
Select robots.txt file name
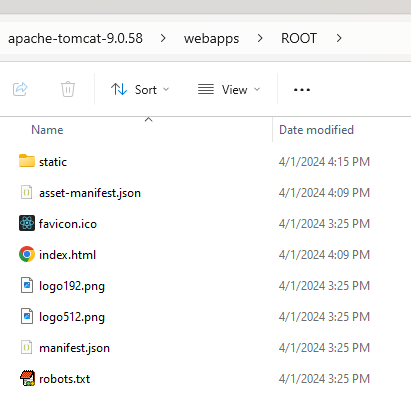click(65, 379)
